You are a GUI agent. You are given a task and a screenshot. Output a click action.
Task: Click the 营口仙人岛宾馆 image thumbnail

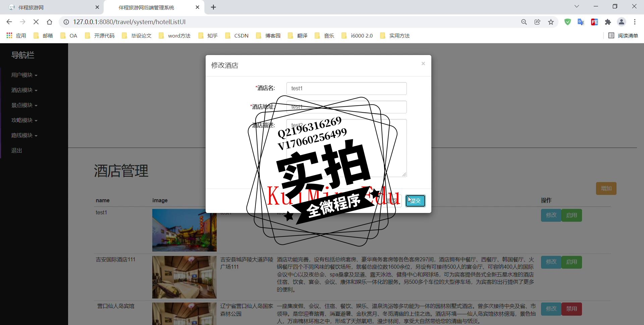[x=184, y=314]
